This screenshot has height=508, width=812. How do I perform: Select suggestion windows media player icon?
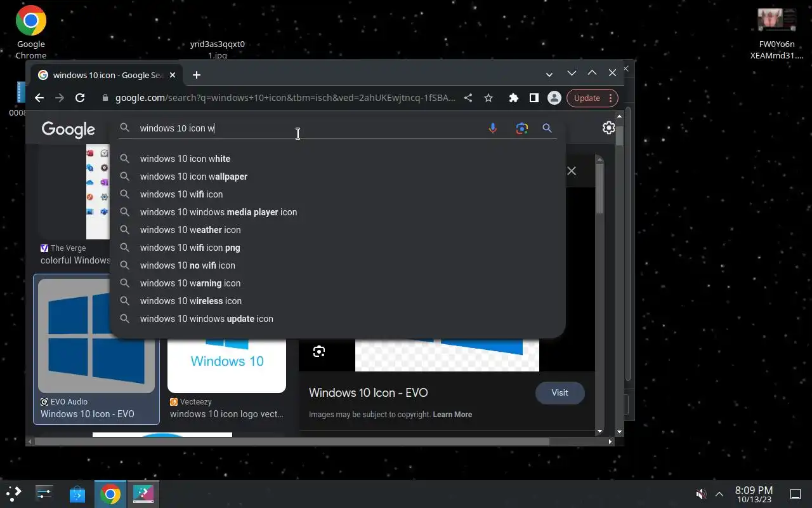point(337,212)
